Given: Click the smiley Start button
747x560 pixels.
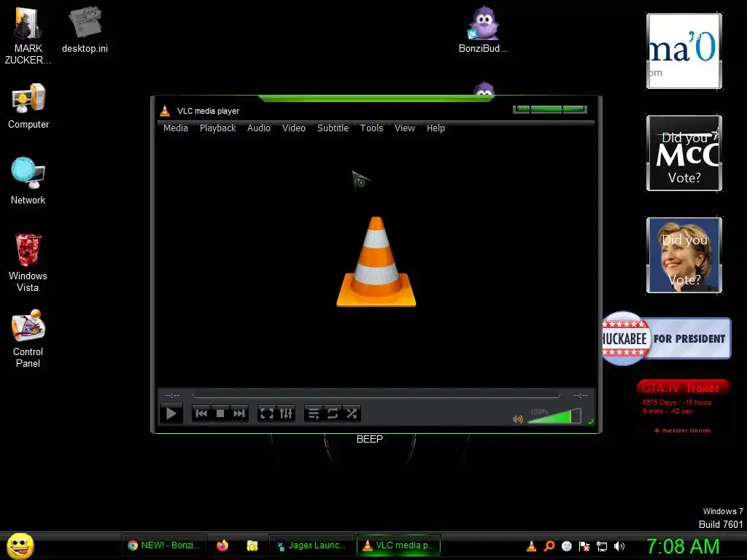Looking at the screenshot, I should click(x=20, y=545).
